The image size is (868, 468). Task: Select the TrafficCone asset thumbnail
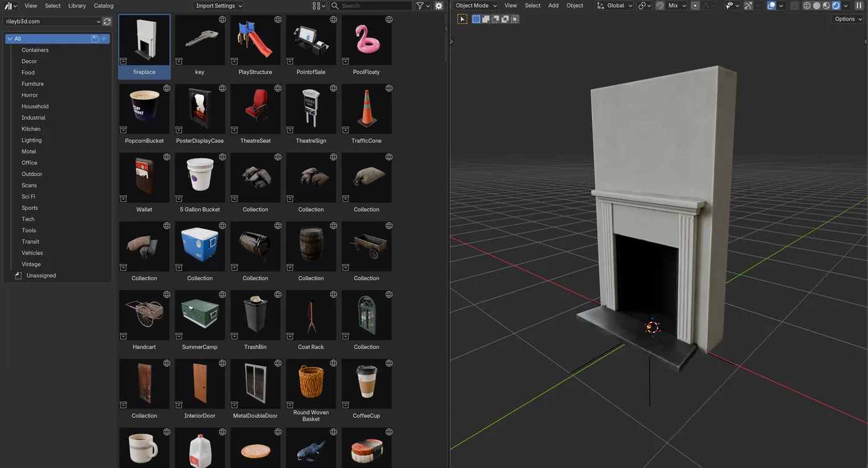tap(366, 109)
